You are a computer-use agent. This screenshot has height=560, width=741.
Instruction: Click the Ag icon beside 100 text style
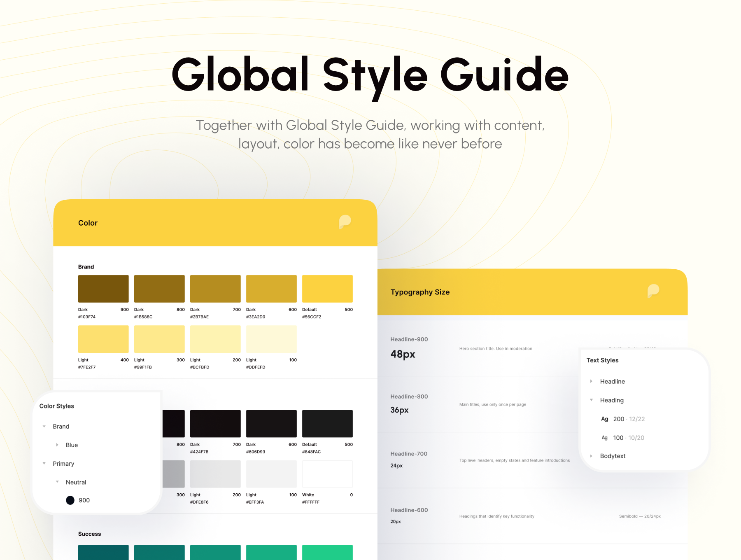pos(604,438)
